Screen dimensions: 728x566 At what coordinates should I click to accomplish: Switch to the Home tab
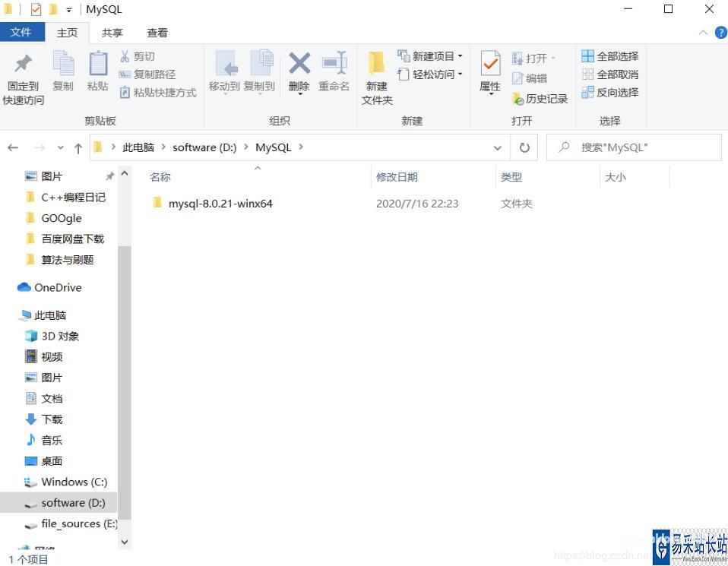click(68, 33)
